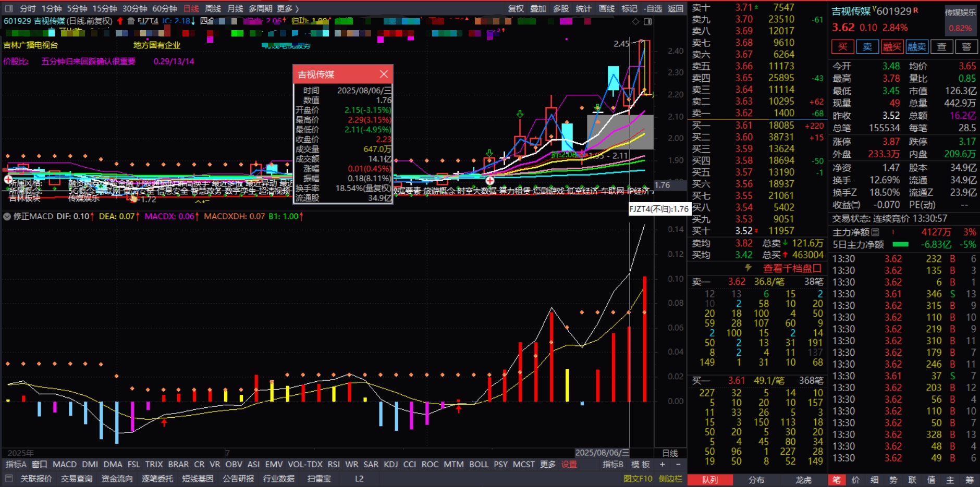Select the 5分钟 period

point(77,8)
